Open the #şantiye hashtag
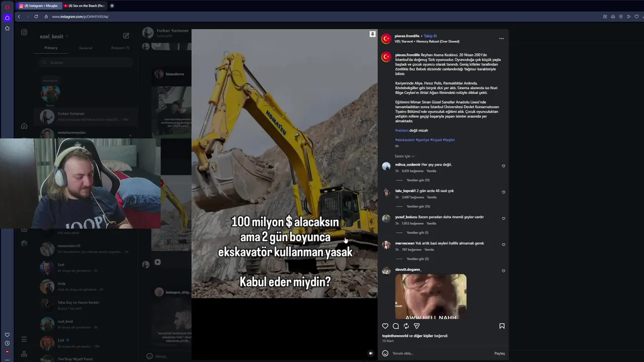The height and width of the screenshot is (362, 644). pos(422,140)
